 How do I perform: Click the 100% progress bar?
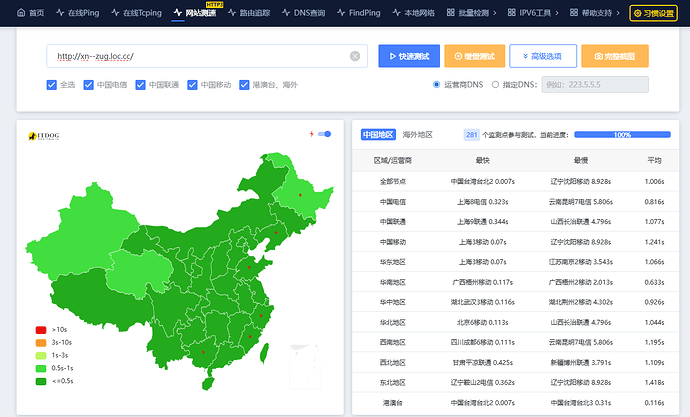click(x=622, y=135)
